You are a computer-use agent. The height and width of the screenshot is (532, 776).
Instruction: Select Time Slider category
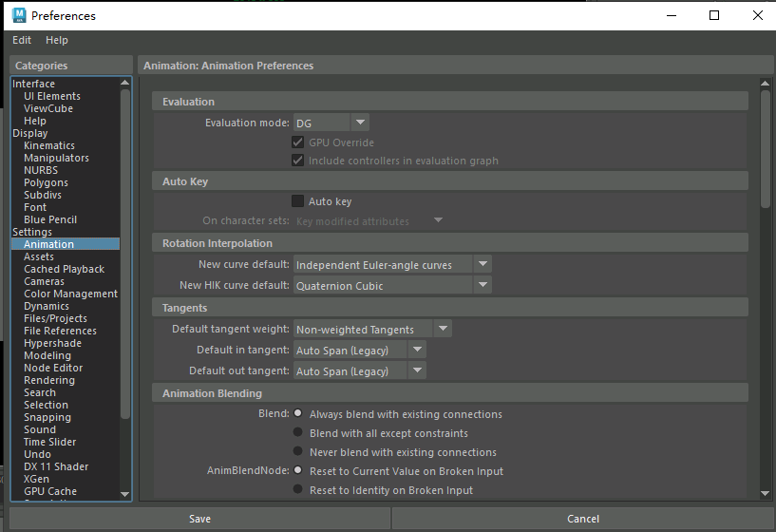[x=49, y=442]
